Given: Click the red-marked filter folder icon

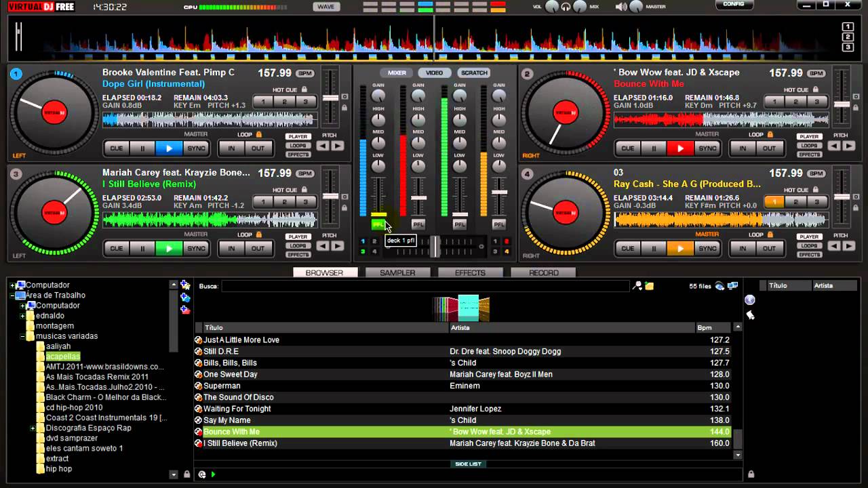Looking at the screenshot, I should [185, 310].
